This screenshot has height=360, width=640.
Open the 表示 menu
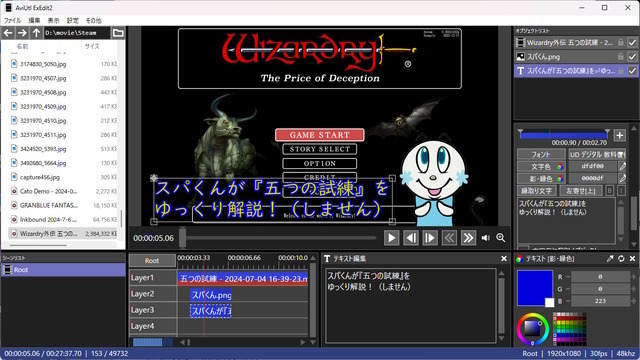point(53,20)
